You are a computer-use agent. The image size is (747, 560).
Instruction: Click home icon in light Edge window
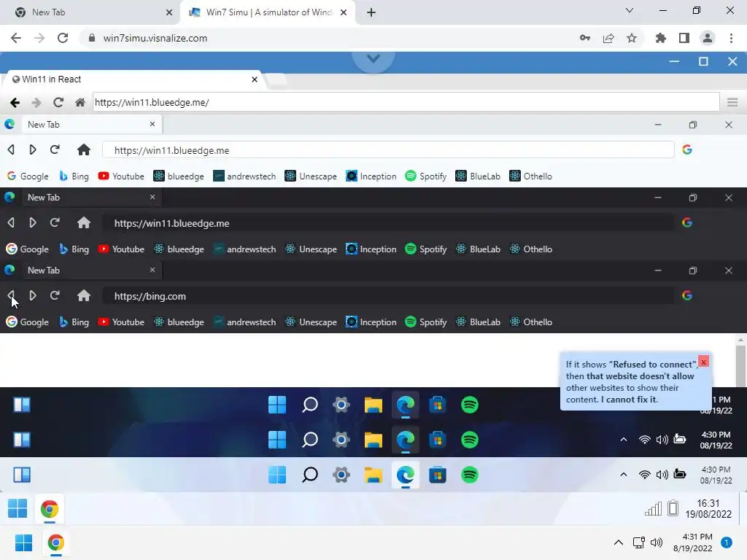(84, 150)
